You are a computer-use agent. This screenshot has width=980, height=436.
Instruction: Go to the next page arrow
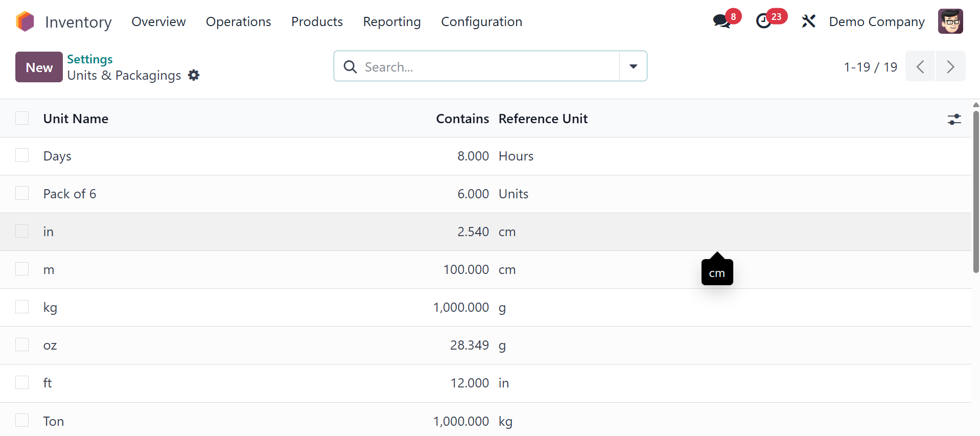tap(950, 66)
